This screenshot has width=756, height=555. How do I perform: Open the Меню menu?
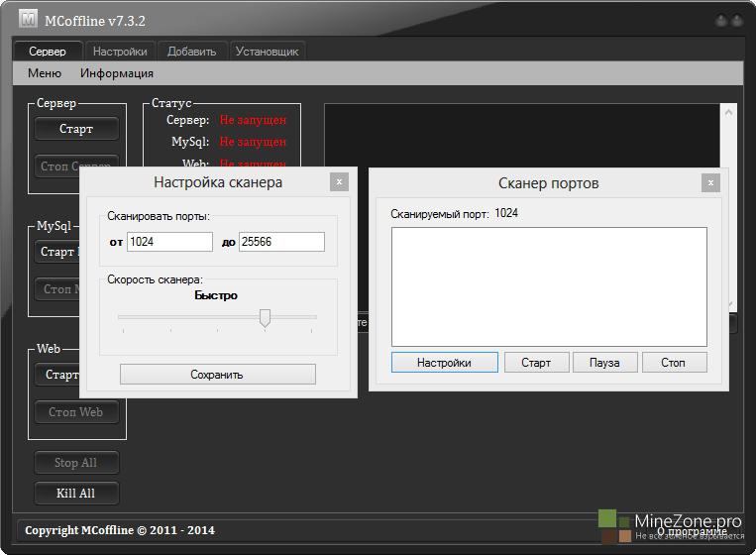45,73
